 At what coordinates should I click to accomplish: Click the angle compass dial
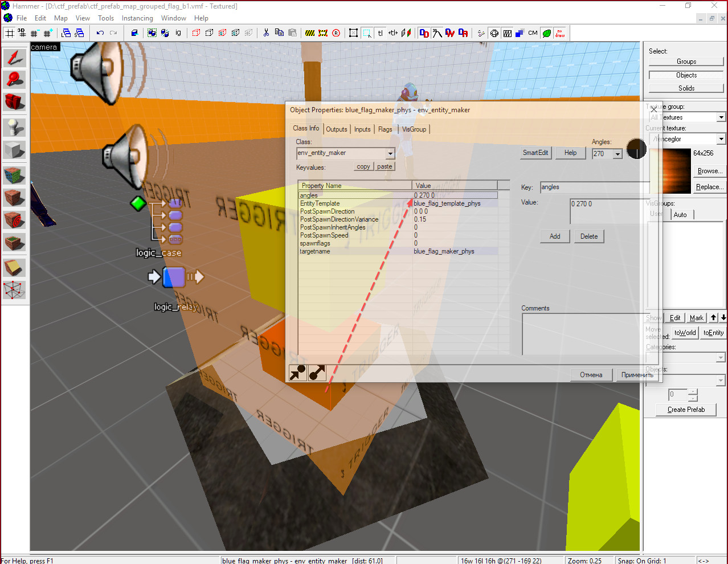tap(636, 149)
